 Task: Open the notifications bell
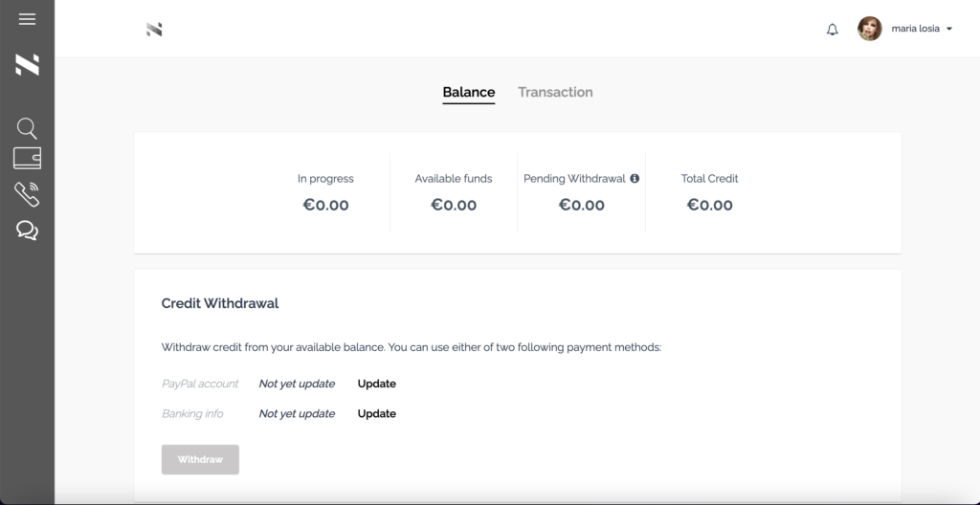[x=833, y=30]
